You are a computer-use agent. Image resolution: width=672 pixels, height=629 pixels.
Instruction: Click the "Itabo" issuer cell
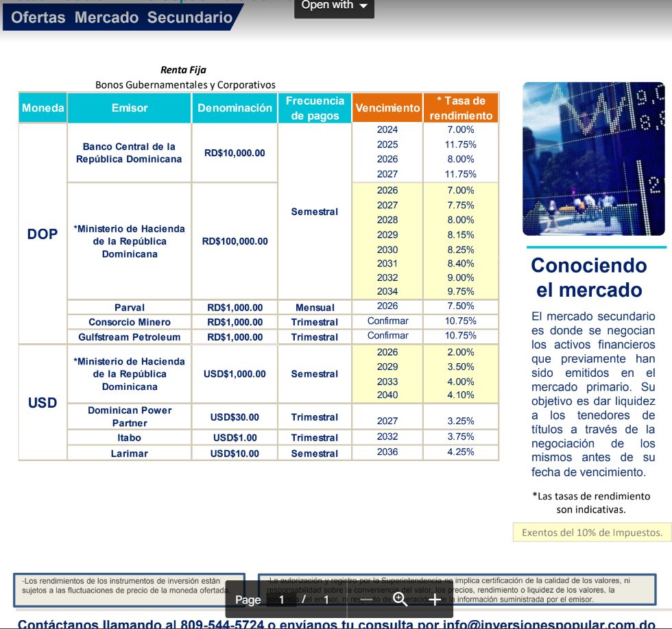[130, 438]
